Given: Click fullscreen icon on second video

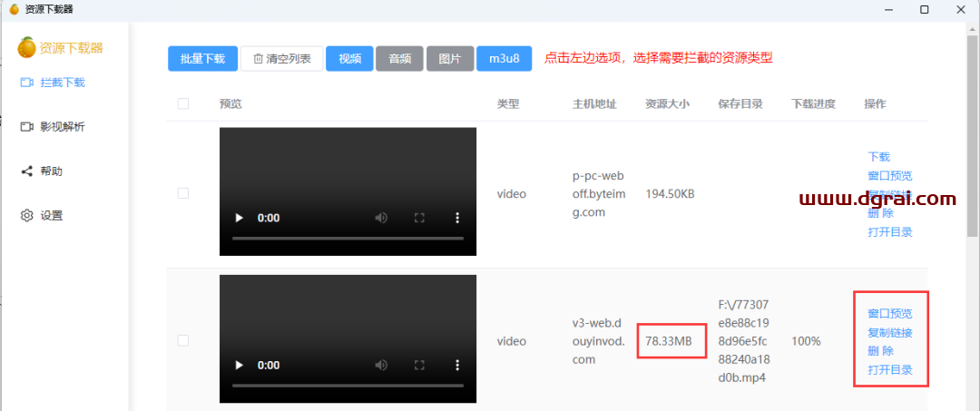Looking at the screenshot, I should (x=420, y=366).
